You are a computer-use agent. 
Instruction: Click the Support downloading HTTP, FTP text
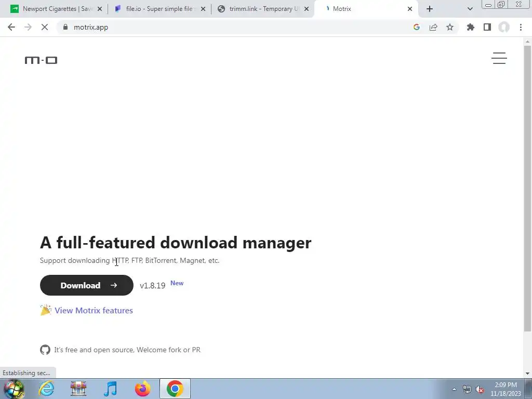click(129, 261)
